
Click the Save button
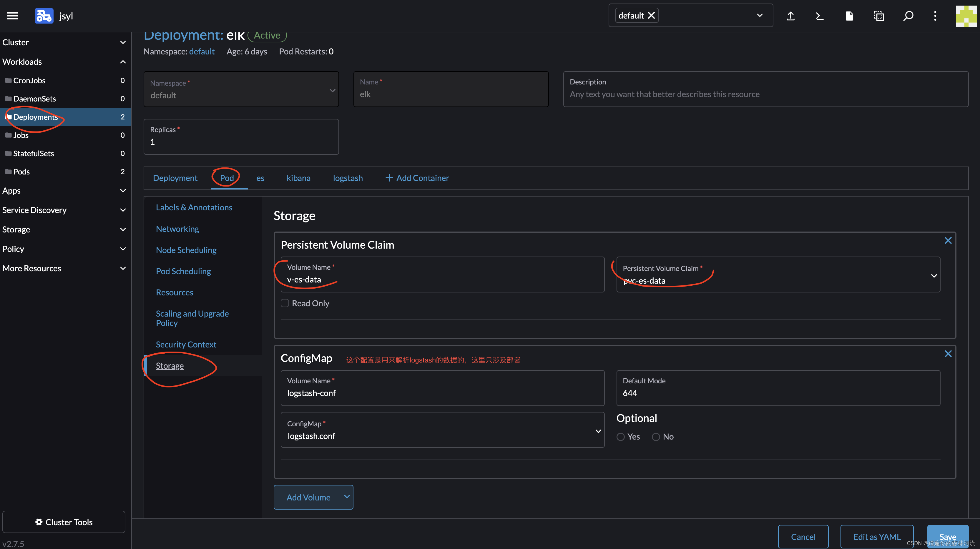(x=948, y=536)
